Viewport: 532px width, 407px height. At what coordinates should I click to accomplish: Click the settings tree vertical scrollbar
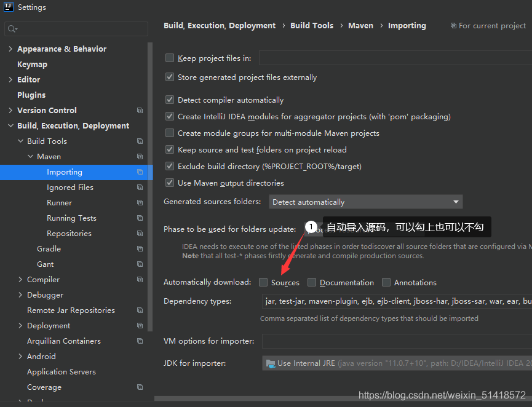(150, 186)
